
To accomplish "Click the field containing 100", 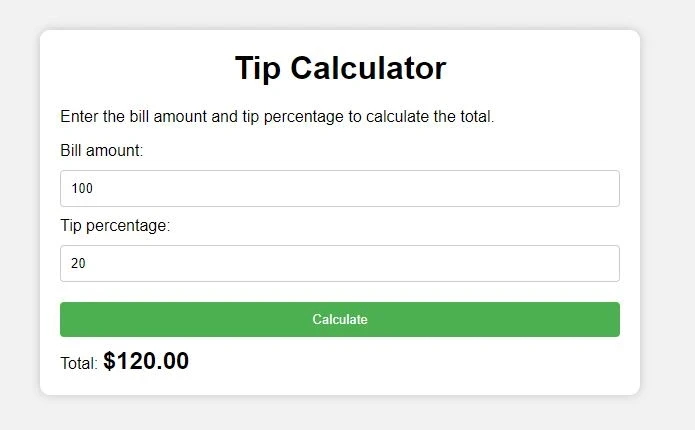I will [340, 188].
